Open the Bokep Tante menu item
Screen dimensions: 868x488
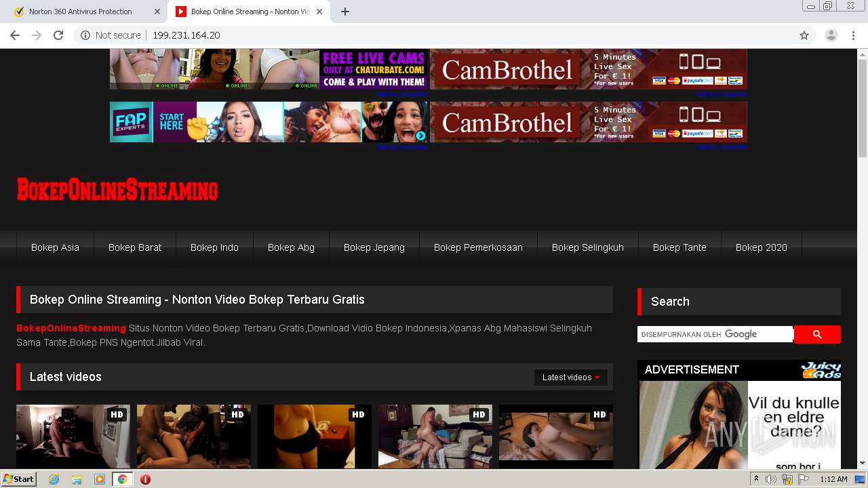click(x=679, y=247)
